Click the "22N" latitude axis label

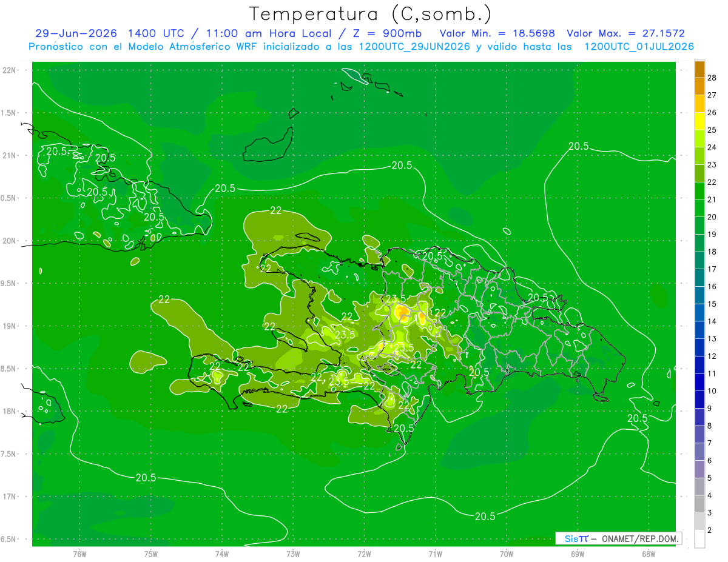[9, 70]
